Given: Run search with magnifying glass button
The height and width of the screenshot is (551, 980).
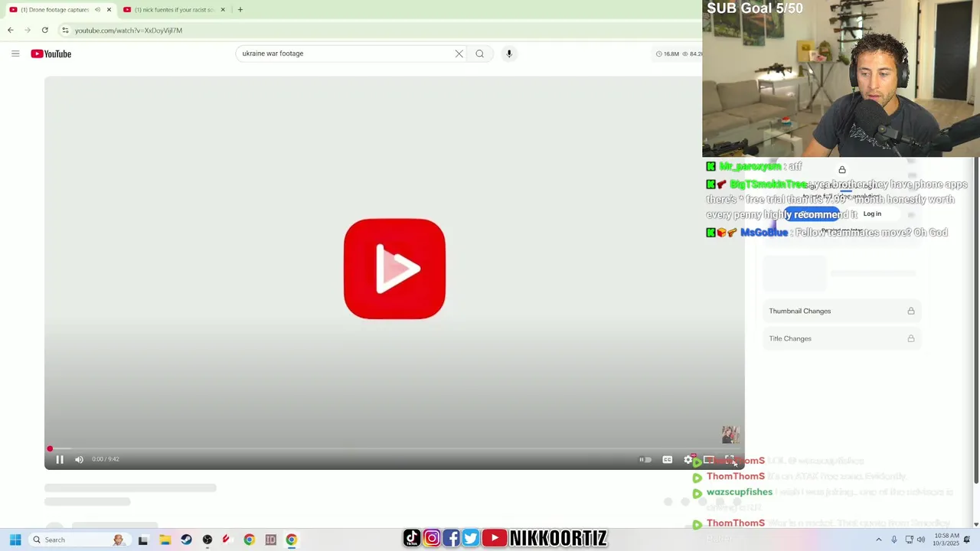Looking at the screenshot, I should [x=480, y=54].
